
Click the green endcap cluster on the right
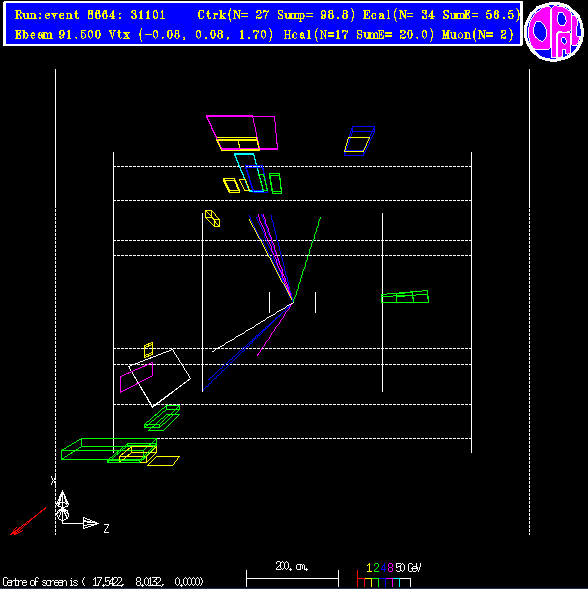pyautogui.click(x=405, y=297)
